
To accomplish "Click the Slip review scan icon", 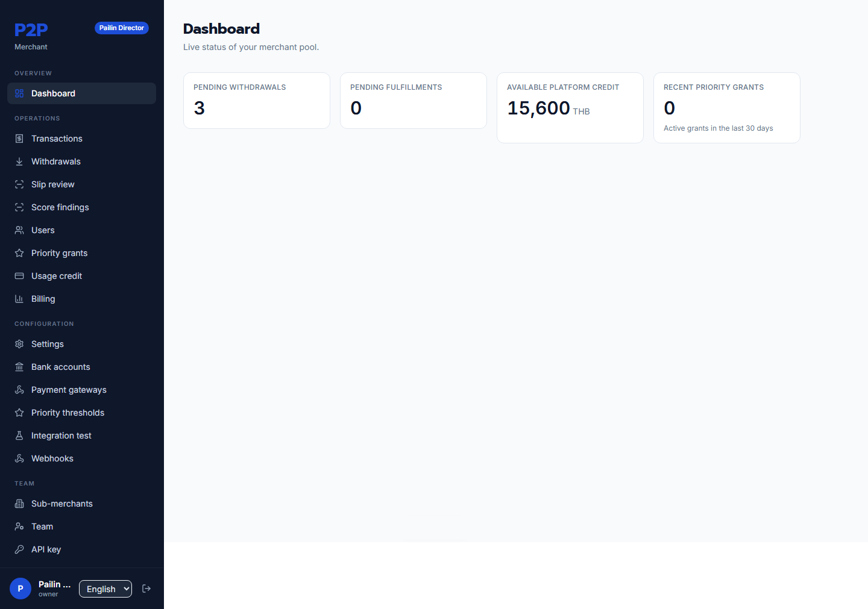I will point(19,184).
